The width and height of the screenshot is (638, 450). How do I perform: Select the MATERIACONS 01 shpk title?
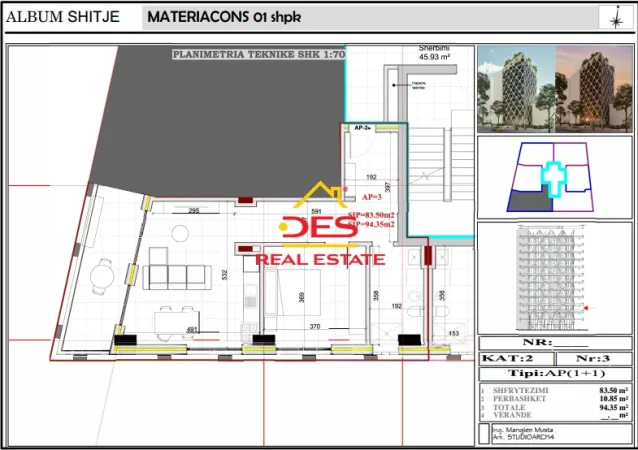[x=224, y=17]
